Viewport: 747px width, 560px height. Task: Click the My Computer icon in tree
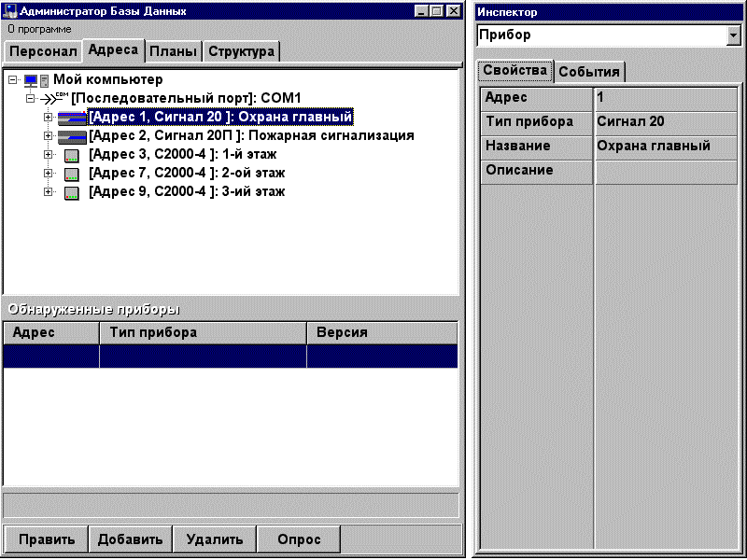pos(35,80)
